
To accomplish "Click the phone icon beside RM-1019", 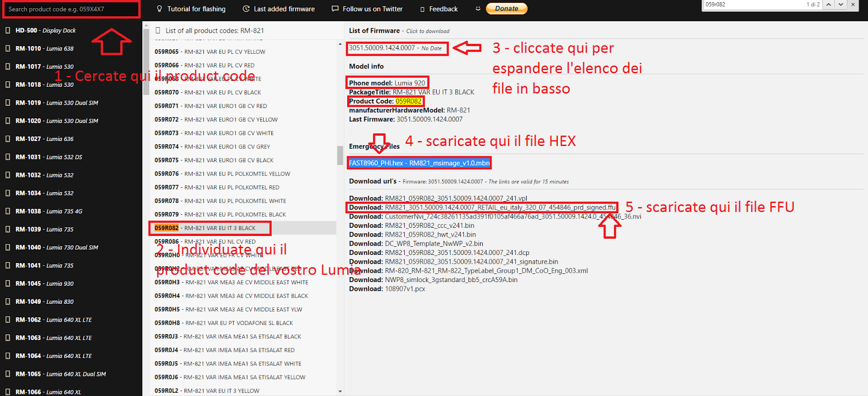I will [x=8, y=103].
